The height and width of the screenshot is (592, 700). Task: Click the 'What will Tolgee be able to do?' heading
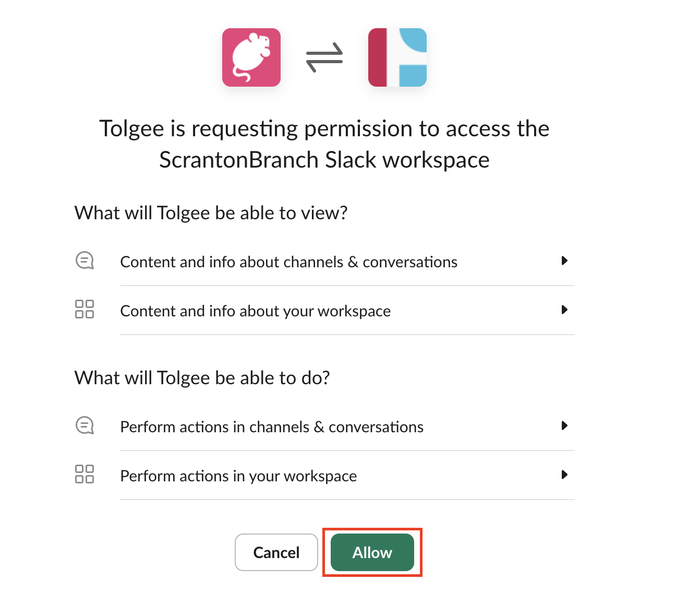tap(202, 378)
